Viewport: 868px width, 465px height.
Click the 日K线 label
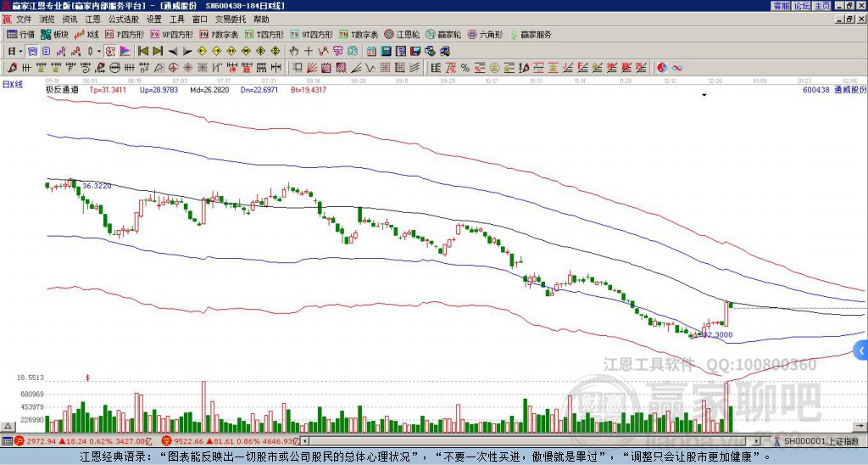13,85
